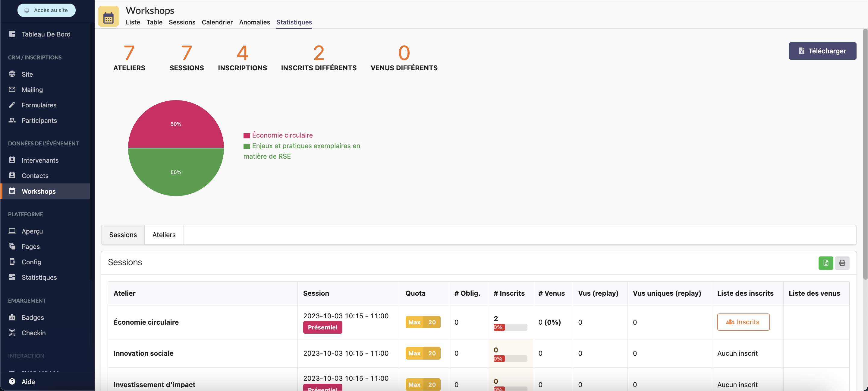868x391 pixels.
Task: Open Badges from the sidebar
Action: coord(33,317)
